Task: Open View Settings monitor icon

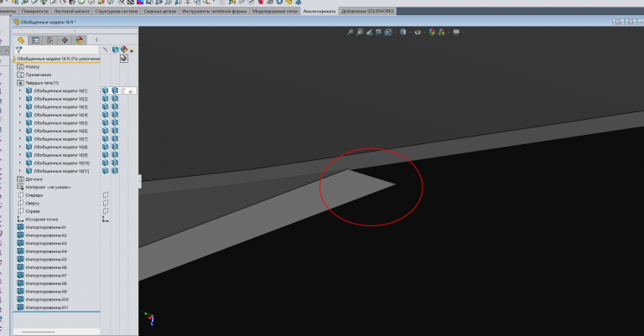Action: 456,32
